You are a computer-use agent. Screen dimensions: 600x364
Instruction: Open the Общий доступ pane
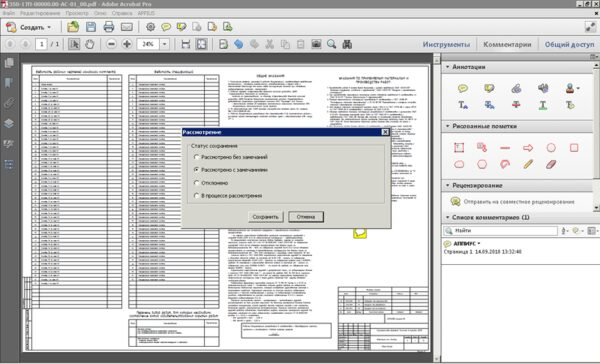click(569, 44)
